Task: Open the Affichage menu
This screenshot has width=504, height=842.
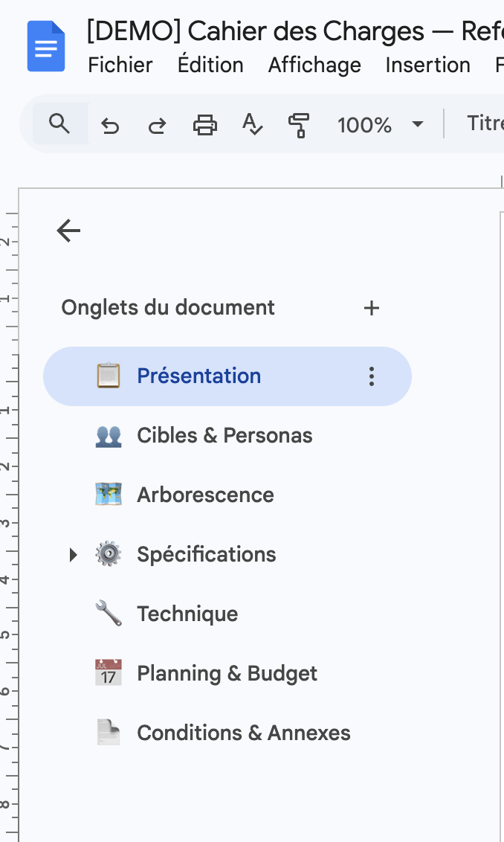Action: (314, 65)
